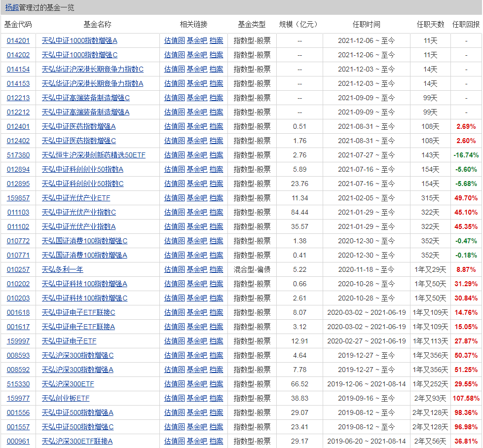Open fund name 天弘中证500指数增强A

[77, 412]
